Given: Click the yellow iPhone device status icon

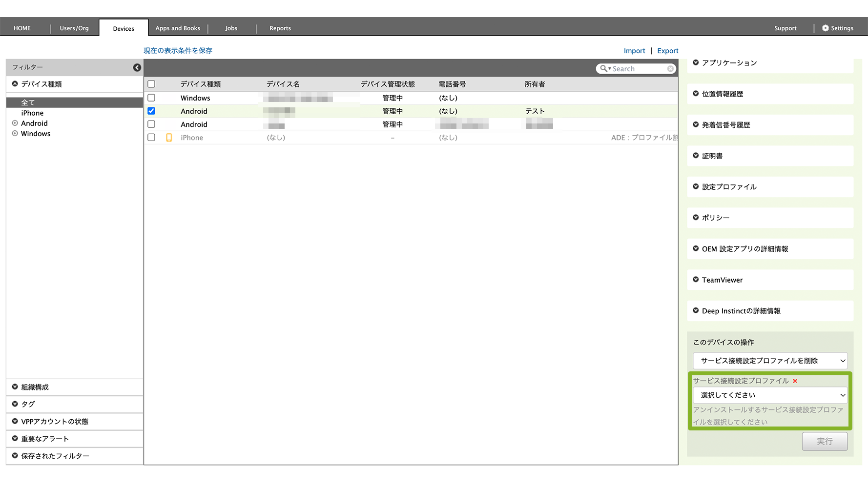Looking at the screenshot, I should 169,138.
